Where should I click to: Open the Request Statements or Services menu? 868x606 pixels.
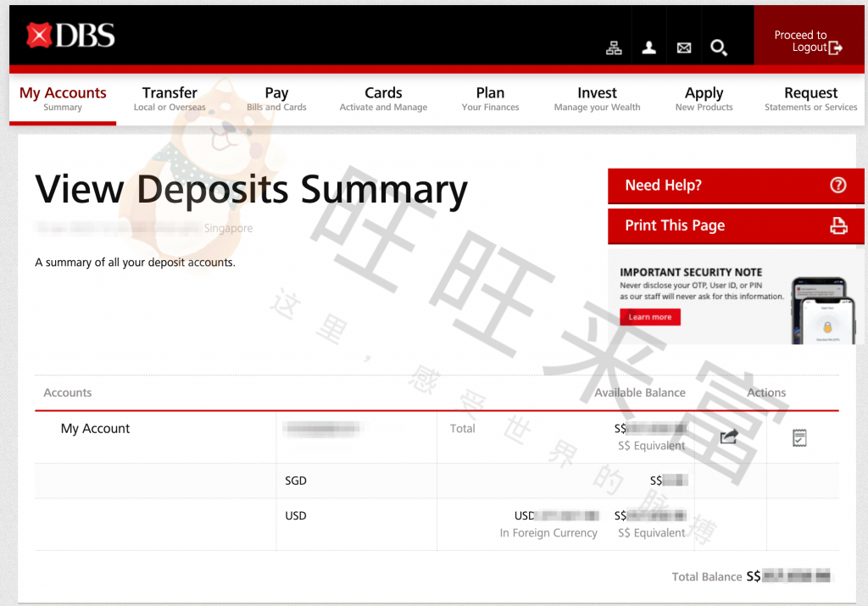(810, 98)
